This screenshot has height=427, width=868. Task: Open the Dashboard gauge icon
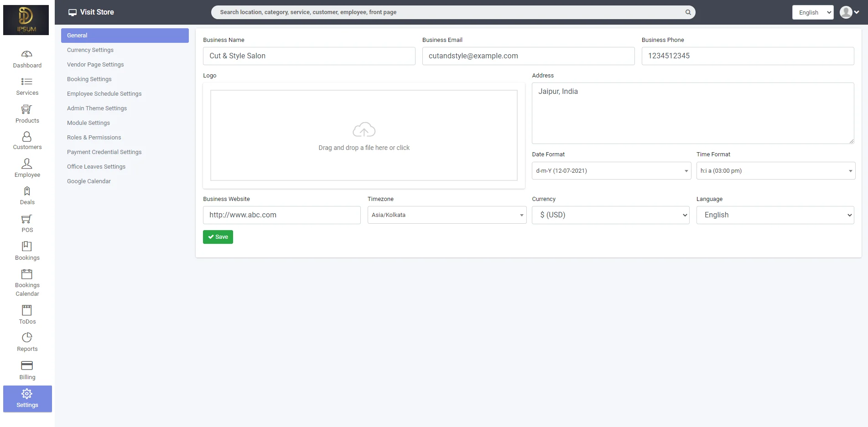(27, 54)
